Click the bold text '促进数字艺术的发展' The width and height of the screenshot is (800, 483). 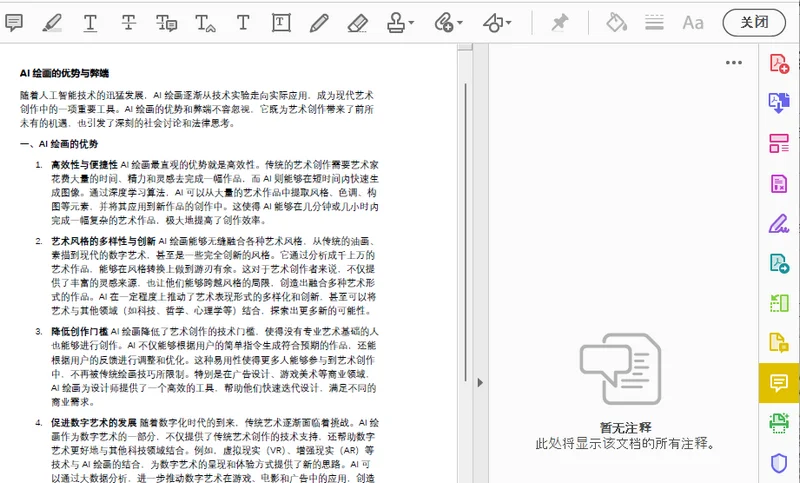pos(94,423)
